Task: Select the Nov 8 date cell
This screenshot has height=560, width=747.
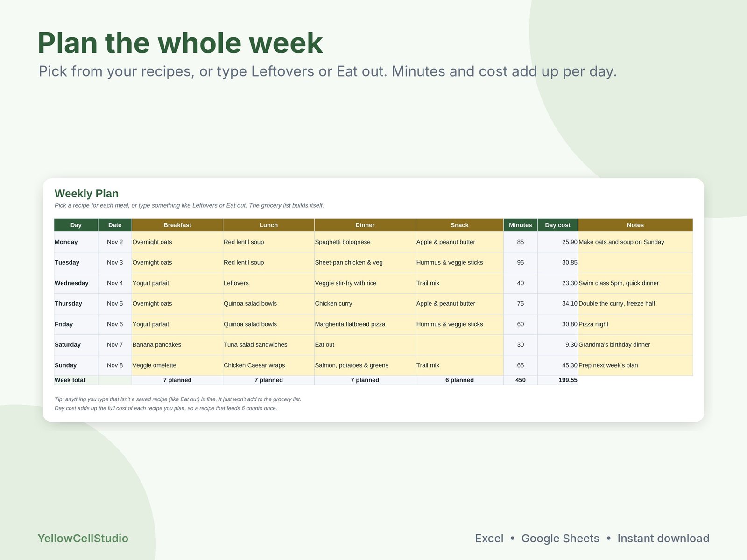Action: [115, 365]
